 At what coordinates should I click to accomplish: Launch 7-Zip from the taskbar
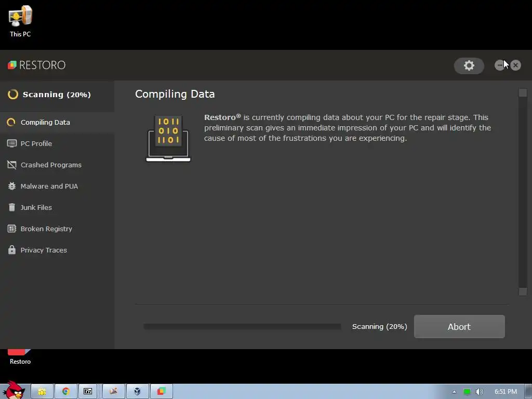click(88, 392)
